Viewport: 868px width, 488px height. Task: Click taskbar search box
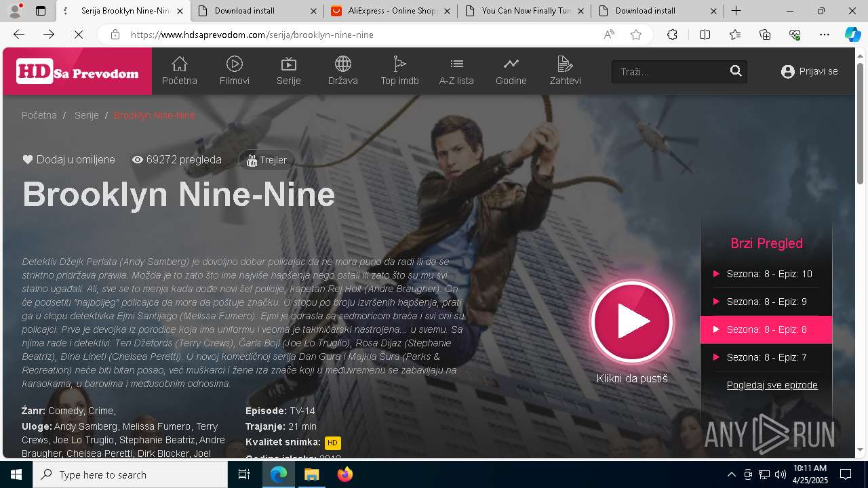[130, 474]
